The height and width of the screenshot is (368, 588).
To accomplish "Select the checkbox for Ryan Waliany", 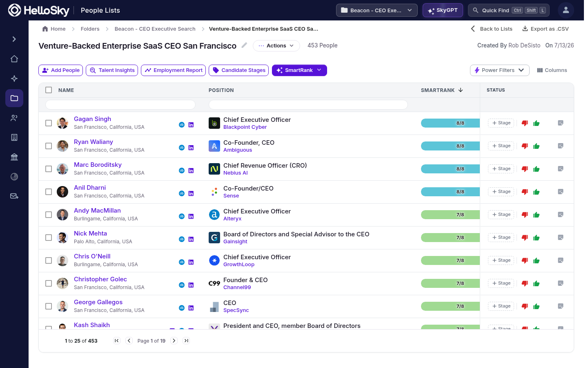I will coord(49,146).
